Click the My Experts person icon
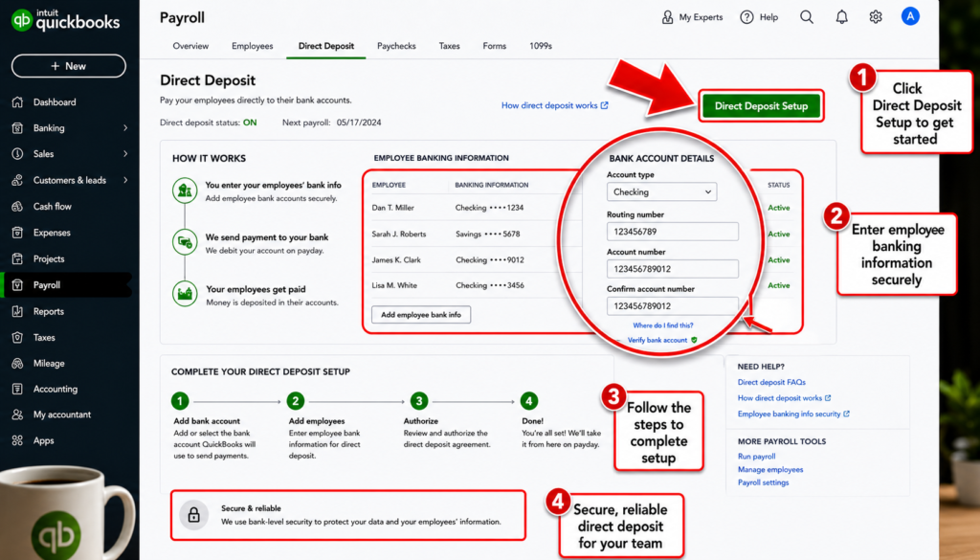The image size is (980, 560). point(667,17)
